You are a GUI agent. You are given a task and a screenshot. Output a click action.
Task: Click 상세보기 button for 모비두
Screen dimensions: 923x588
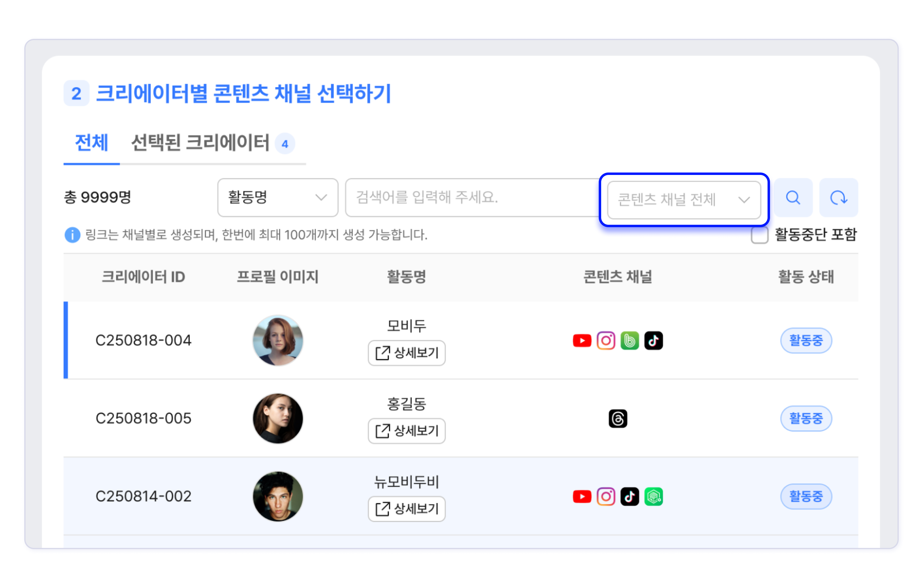(x=406, y=353)
